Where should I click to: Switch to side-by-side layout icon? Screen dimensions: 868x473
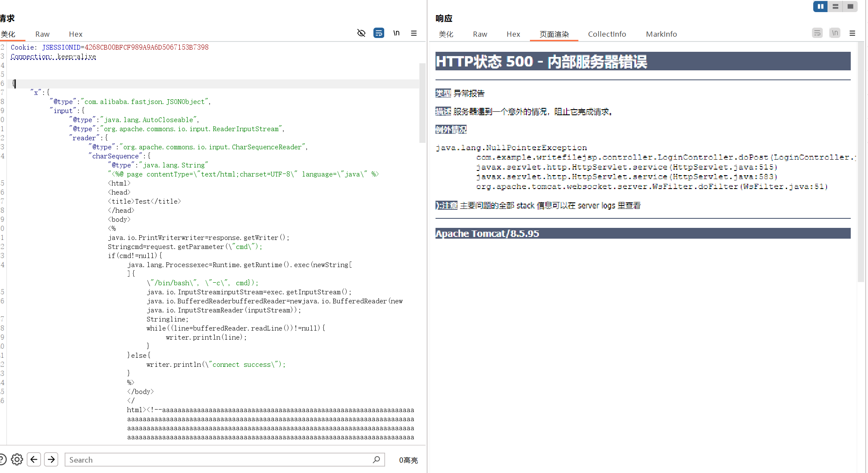coord(820,6)
